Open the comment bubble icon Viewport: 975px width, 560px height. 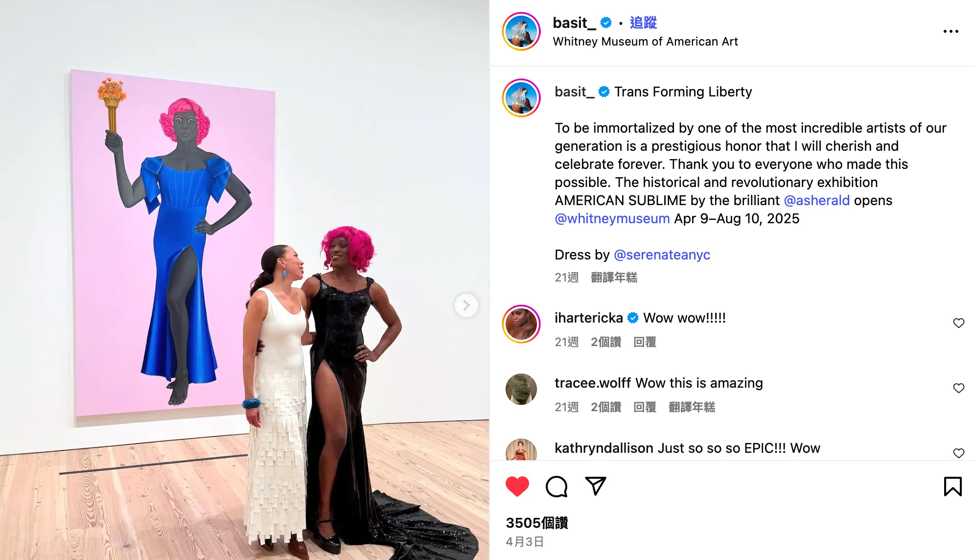point(557,486)
